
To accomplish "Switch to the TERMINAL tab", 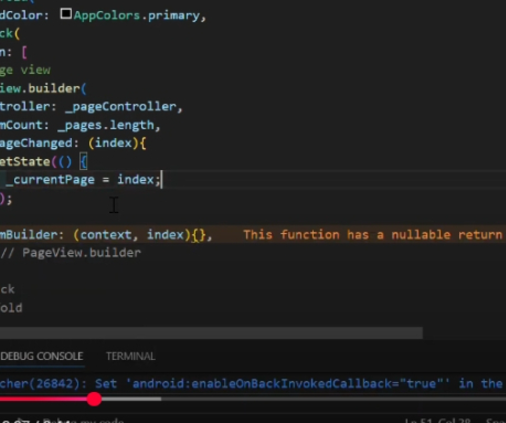I will [131, 356].
